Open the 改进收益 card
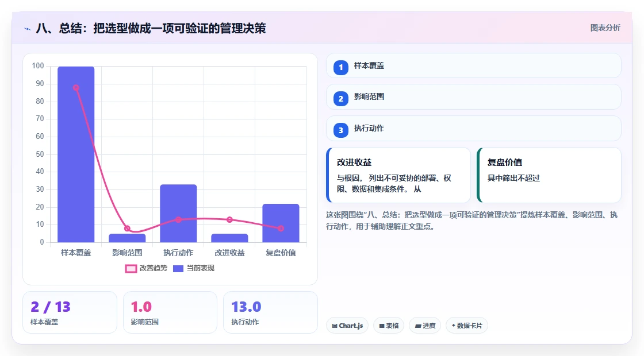Image resolution: width=644 pixels, height=356 pixels. click(398, 175)
